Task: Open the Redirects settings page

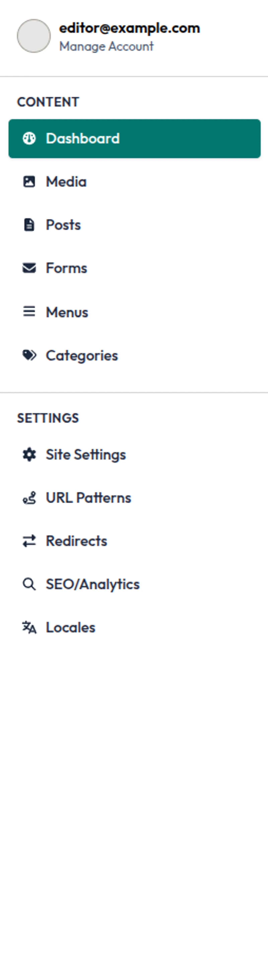Action: click(x=77, y=541)
